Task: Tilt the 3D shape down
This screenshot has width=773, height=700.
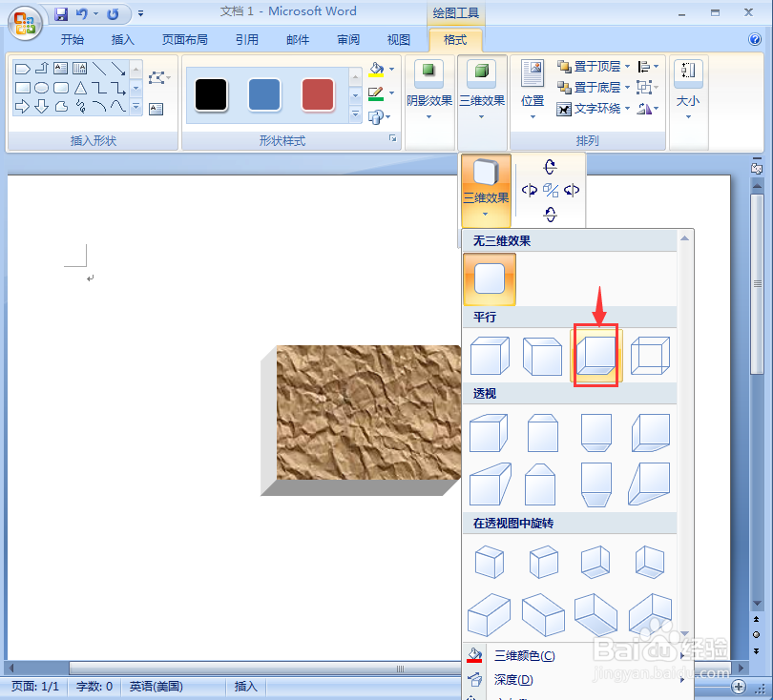Action: pyautogui.click(x=551, y=214)
